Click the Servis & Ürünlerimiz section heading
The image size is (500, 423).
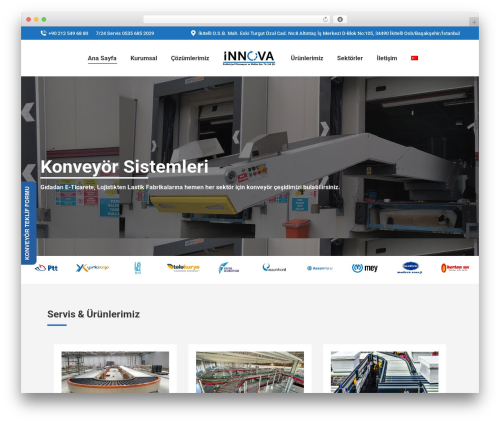pos(93,314)
